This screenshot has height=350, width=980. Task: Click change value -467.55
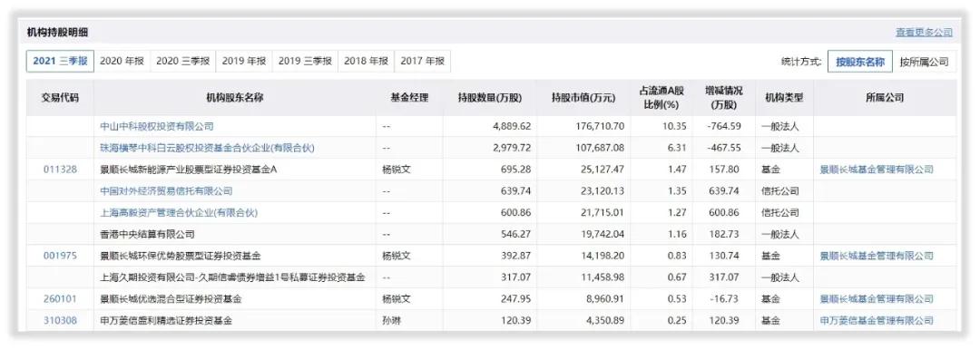(724, 148)
